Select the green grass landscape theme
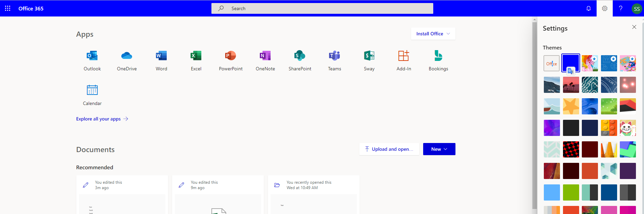 (609, 106)
